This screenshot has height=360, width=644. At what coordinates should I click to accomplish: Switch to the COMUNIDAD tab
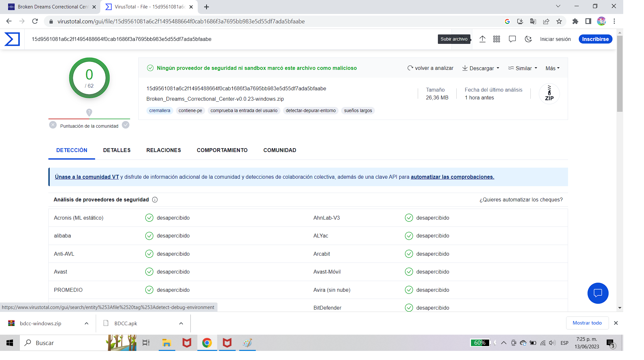[x=280, y=150]
